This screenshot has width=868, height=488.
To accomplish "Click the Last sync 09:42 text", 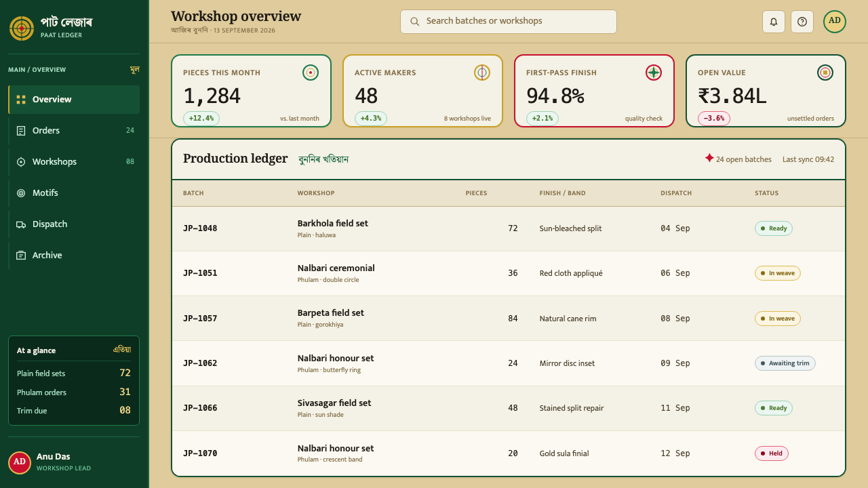I will click(x=808, y=160).
